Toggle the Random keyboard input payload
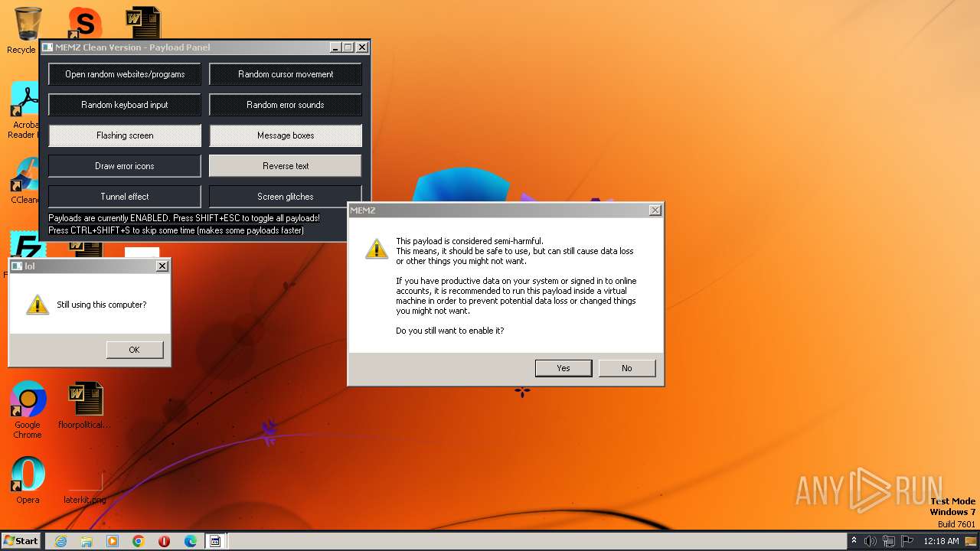980x551 pixels. 125,105
